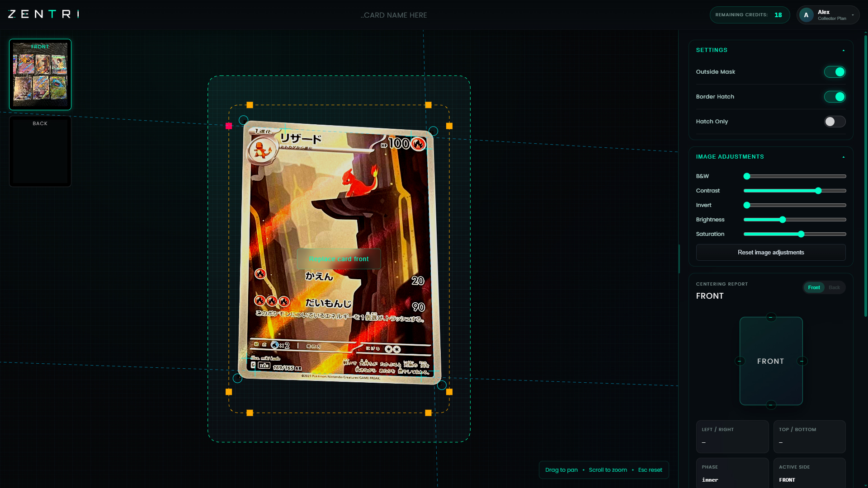
Task: Click the left edge node of centering preview
Action: [x=740, y=361]
